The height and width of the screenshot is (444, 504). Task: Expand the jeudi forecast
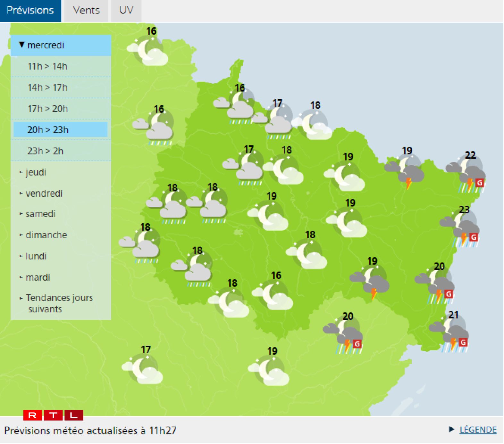(36, 172)
